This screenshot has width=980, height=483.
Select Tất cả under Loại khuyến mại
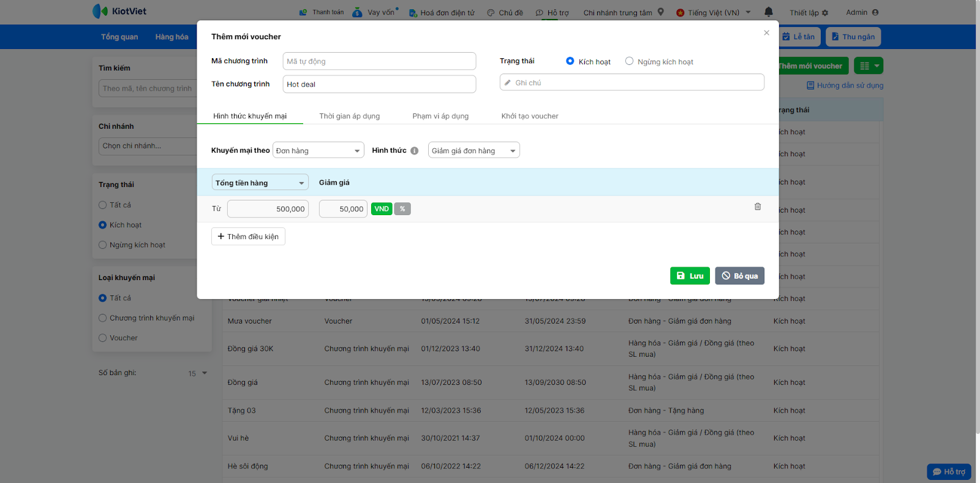103,298
